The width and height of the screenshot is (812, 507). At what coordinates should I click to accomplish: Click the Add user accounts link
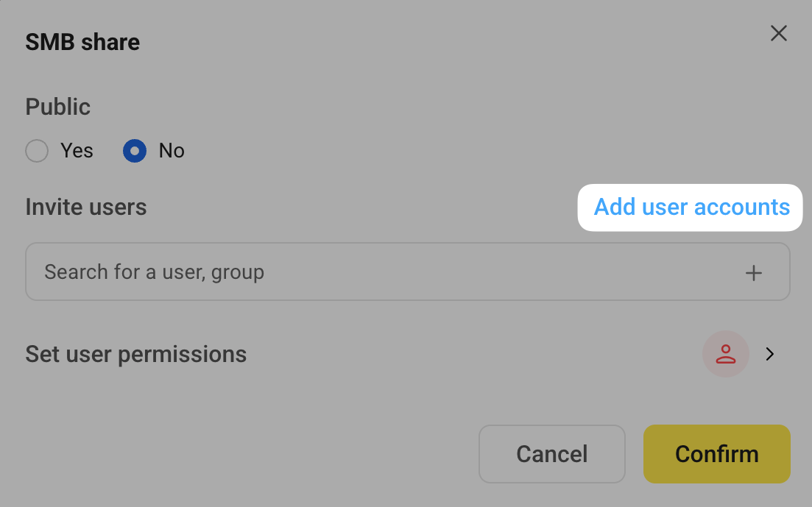pyautogui.click(x=690, y=207)
